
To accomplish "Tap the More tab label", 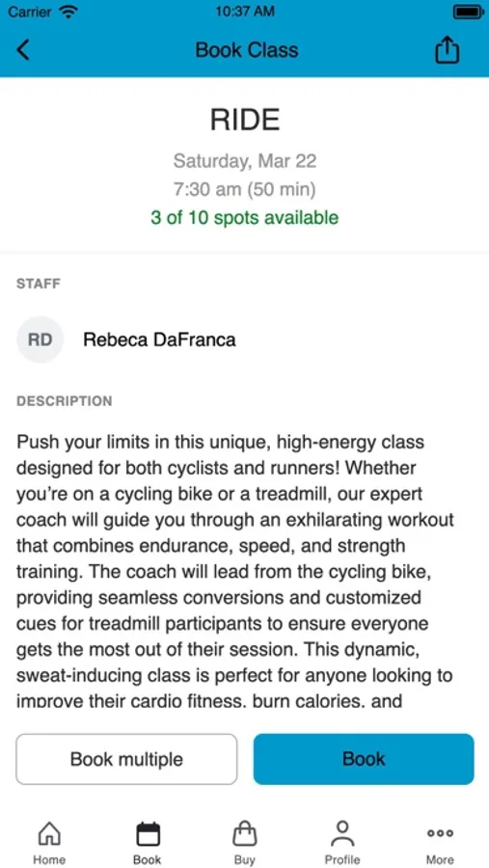I will pos(440,859).
